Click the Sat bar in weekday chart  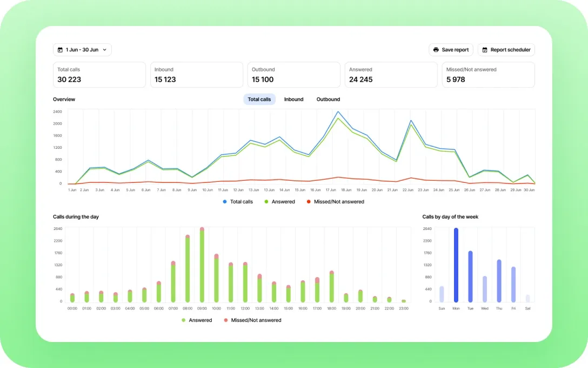[527, 299]
